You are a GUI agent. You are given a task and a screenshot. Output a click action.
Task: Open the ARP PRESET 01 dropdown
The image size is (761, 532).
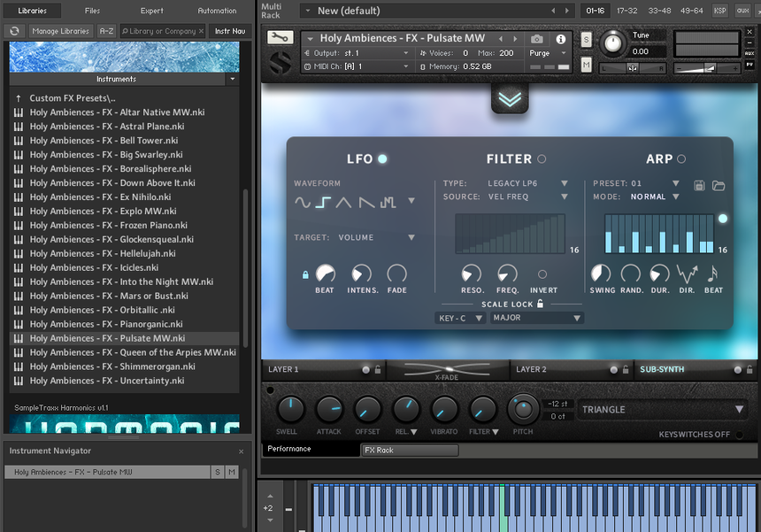(675, 183)
